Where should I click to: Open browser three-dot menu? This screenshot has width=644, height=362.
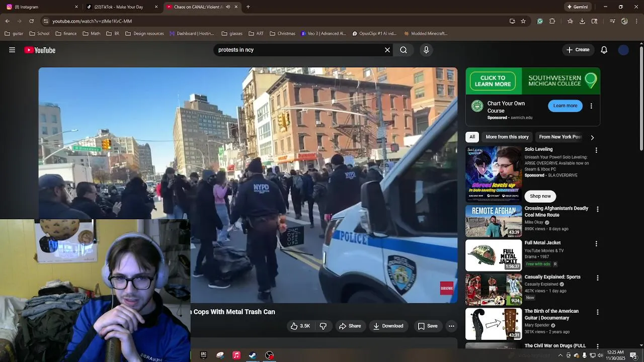coord(636,21)
